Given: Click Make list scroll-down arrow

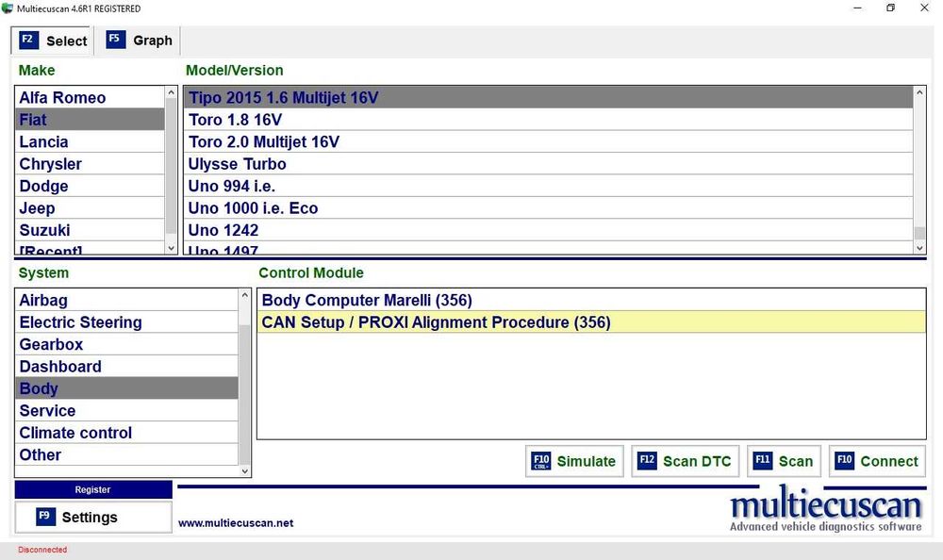Looking at the screenshot, I should click(171, 248).
